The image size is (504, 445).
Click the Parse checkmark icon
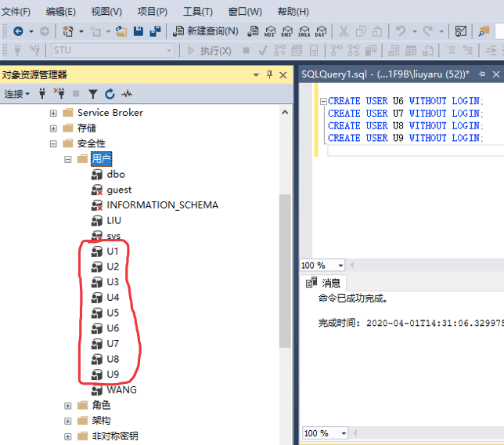[x=263, y=50]
